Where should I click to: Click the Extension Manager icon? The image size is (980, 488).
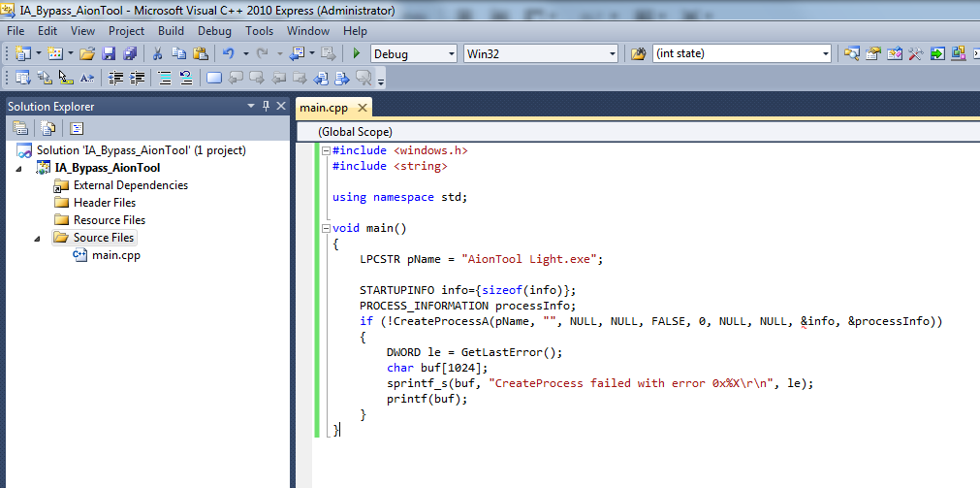pos(958,53)
